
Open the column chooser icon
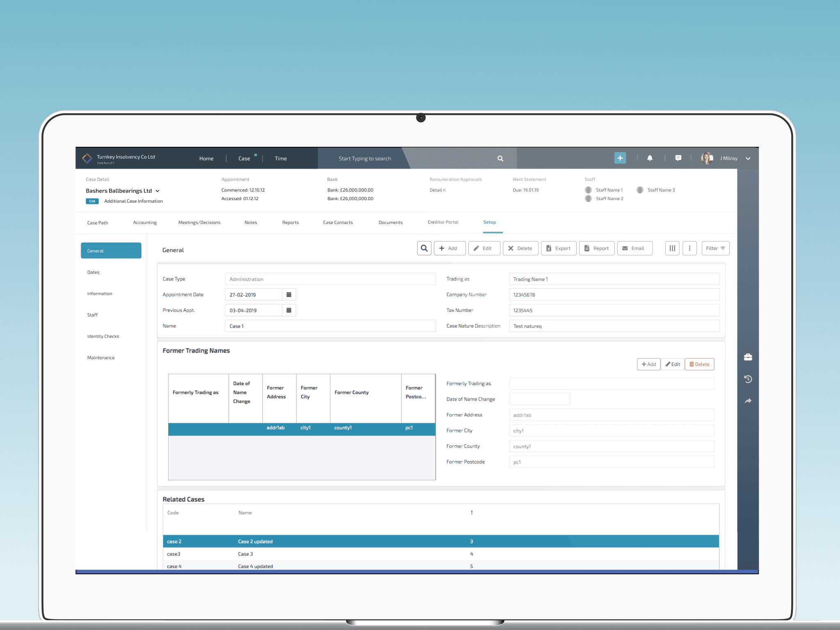(672, 248)
